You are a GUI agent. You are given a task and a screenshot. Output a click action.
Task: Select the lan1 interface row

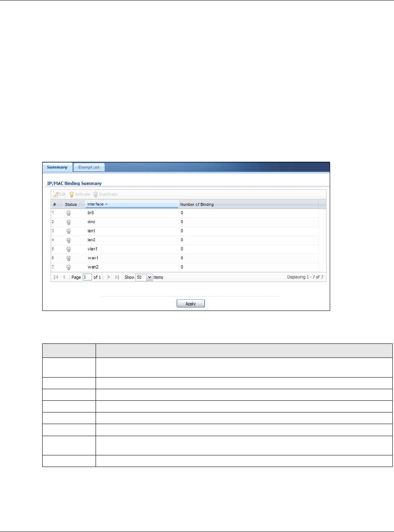coord(185,231)
